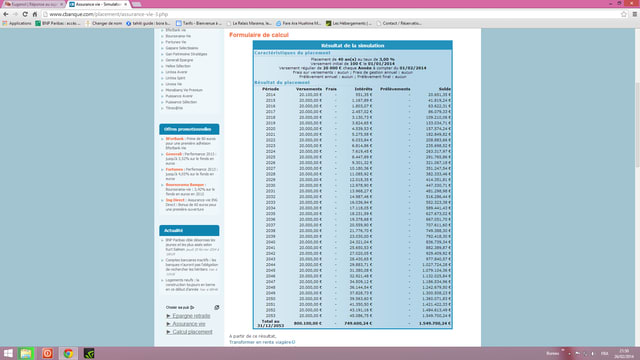Open a new browser tab
This screenshot has height=360, width=640.
tap(137, 4)
